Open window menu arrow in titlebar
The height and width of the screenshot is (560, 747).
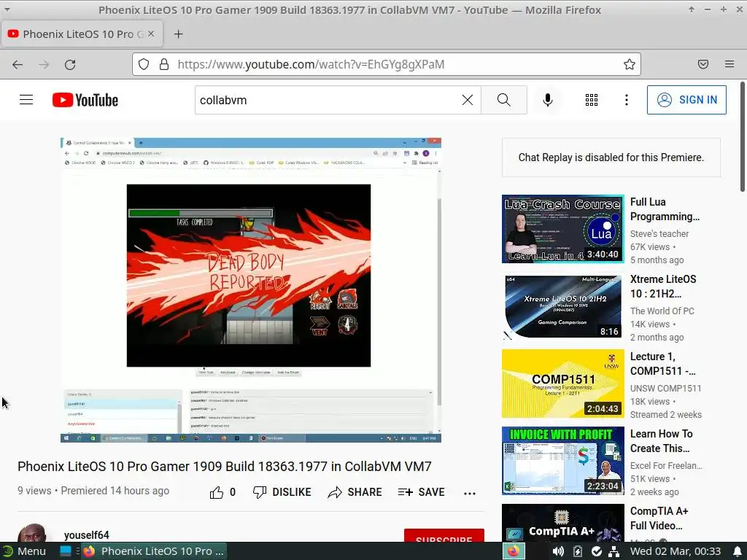click(7, 9)
